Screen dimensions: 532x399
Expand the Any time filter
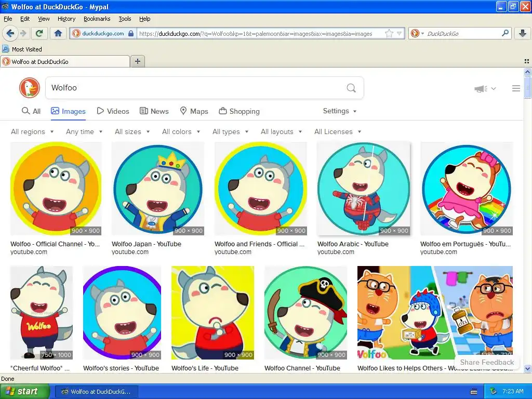coord(84,131)
